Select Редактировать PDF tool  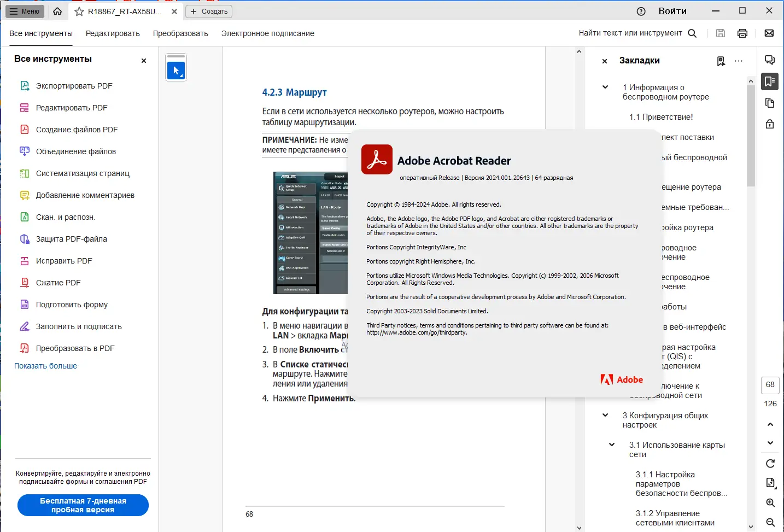click(x=72, y=108)
